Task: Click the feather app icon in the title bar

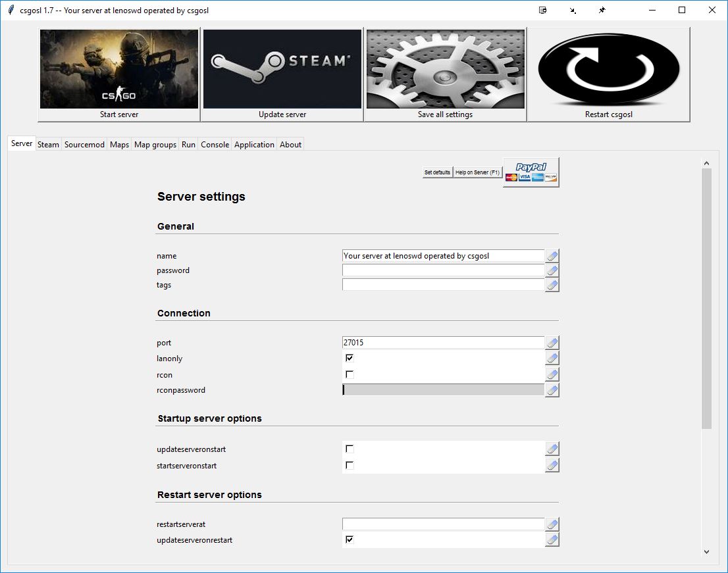Action: tap(11, 11)
